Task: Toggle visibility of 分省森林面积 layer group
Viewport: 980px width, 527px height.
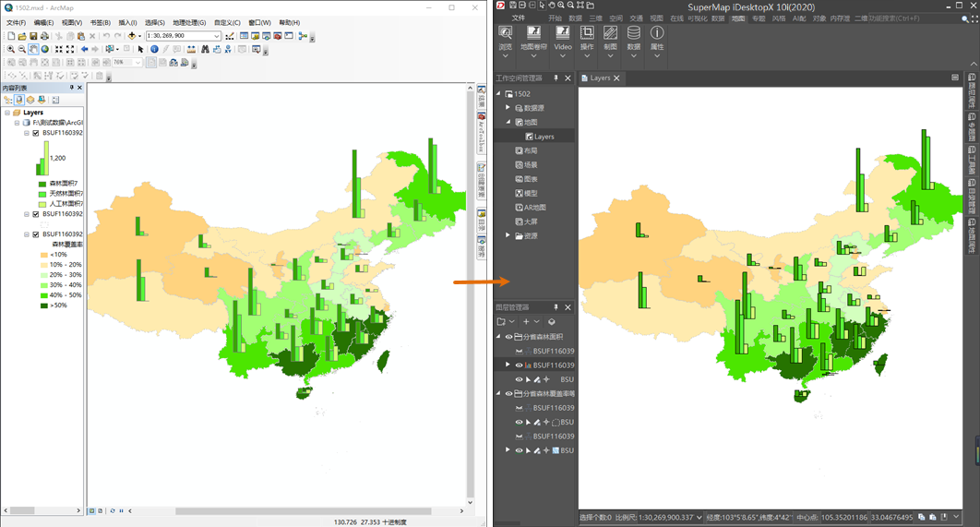Action: click(x=508, y=337)
